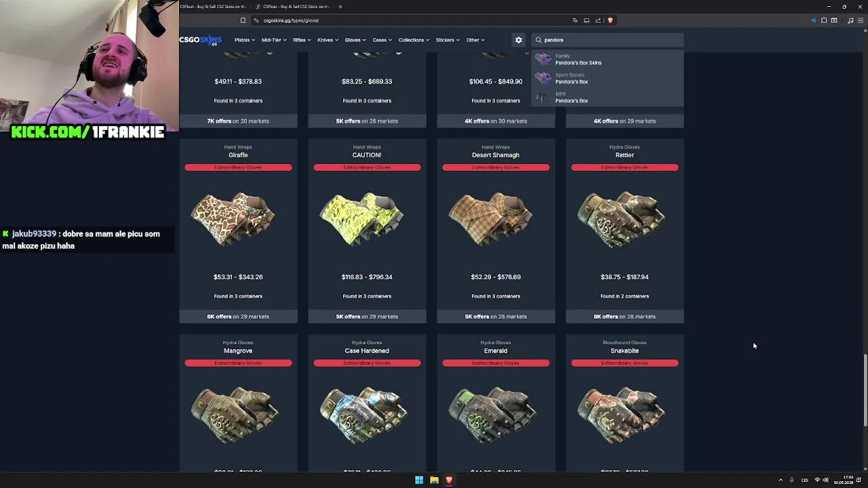Expand the Stickers dropdown menu
868x488 pixels.
(x=448, y=40)
